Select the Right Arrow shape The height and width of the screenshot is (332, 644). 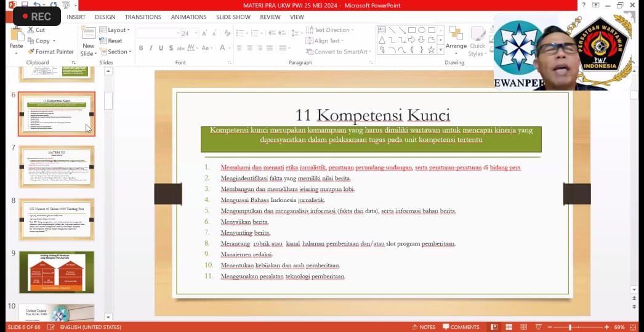411,40
